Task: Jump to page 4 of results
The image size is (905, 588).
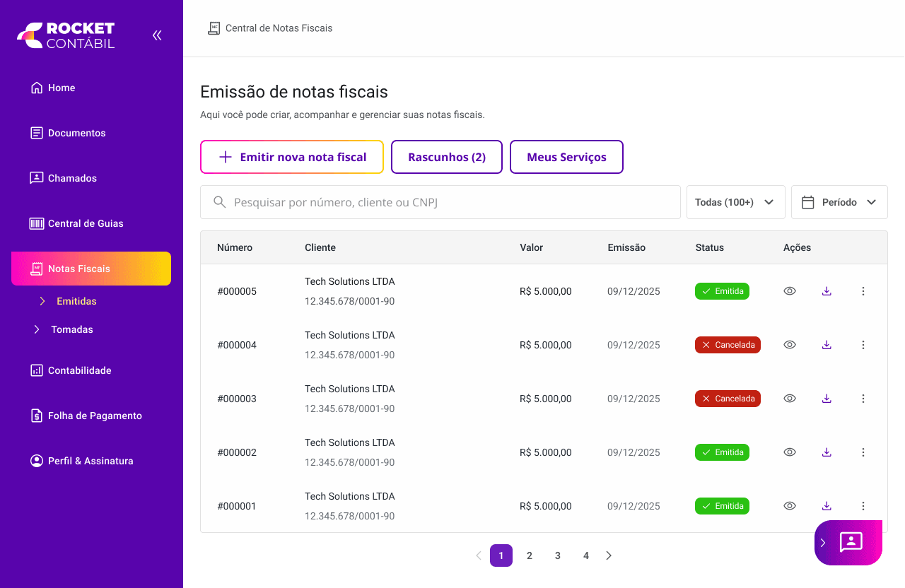Action: tap(586, 555)
